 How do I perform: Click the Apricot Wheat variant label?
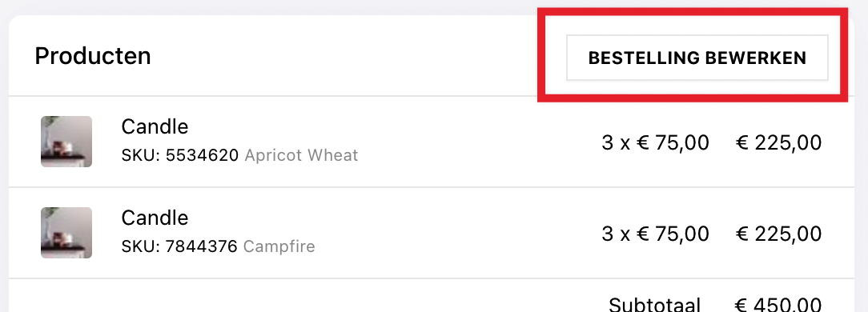coord(301,155)
